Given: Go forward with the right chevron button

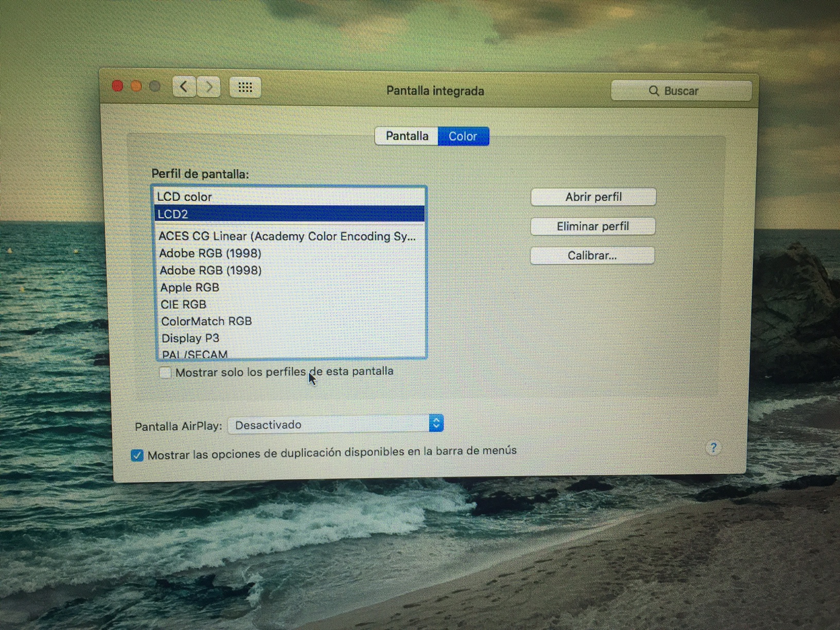Looking at the screenshot, I should (208, 87).
